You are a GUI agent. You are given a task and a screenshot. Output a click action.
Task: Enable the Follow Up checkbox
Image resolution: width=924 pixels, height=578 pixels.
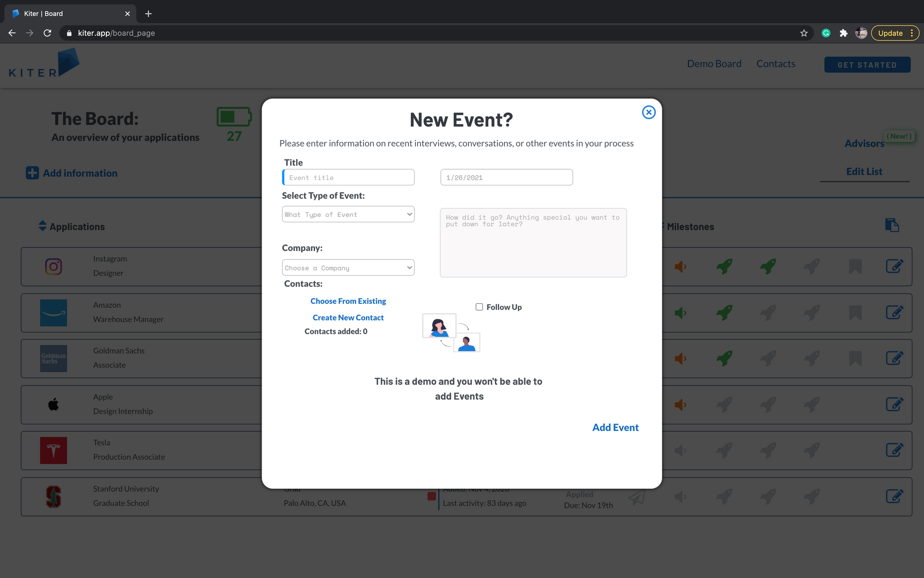tap(479, 307)
